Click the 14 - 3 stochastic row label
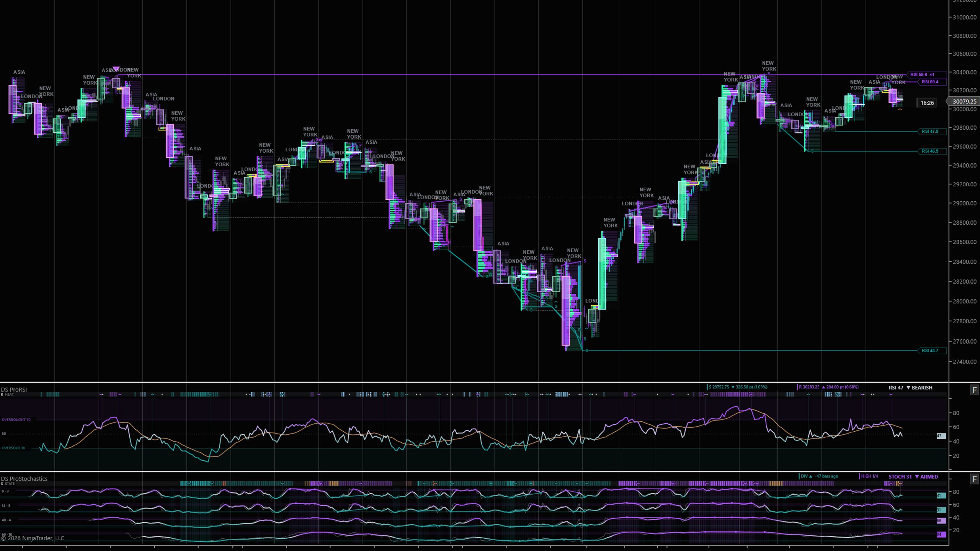980x551 pixels. pos(6,506)
